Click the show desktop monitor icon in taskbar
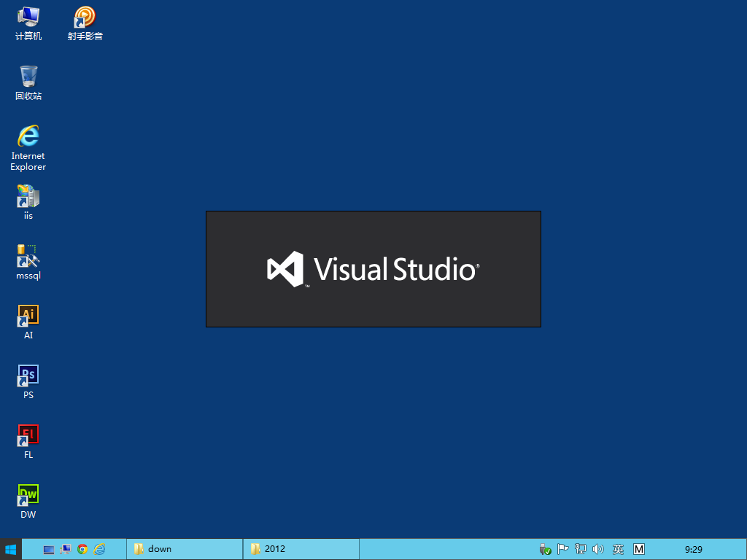The image size is (747, 560). point(49,550)
